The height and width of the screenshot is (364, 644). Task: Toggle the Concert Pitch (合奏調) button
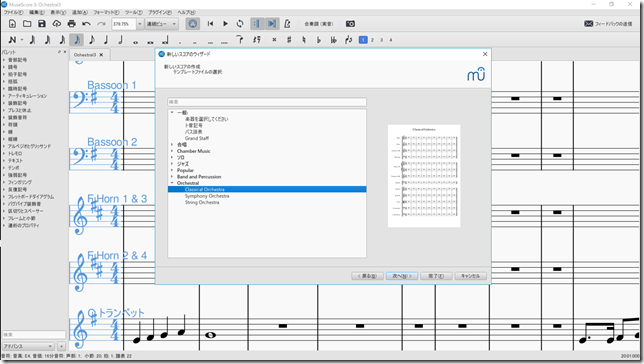coord(319,24)
